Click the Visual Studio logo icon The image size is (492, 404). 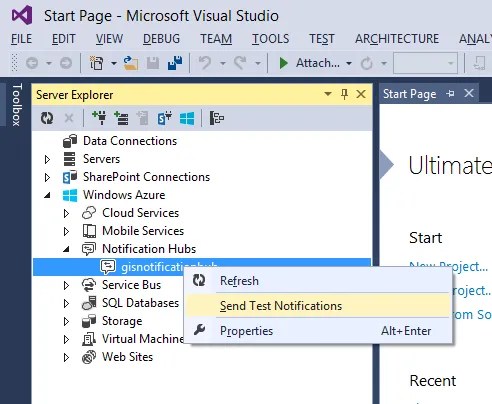(22, 15)
